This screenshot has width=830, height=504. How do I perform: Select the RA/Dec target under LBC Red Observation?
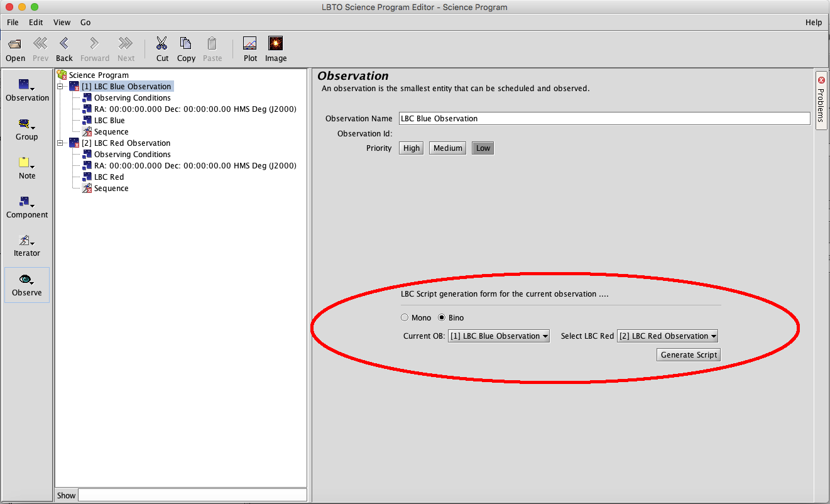click(x=195, y=165)
